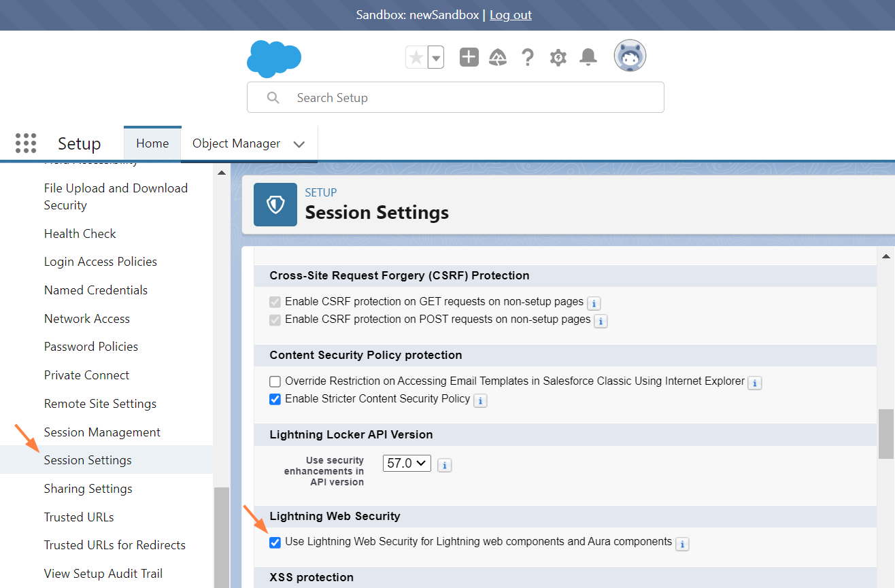Open the Help question mark icon
The image size is (895, 588).
528,58
